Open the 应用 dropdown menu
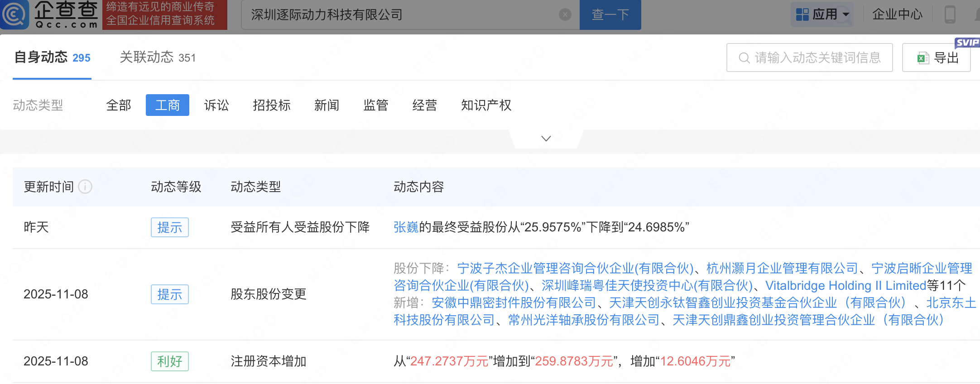The width and height of the screenshot is (980, 384). click(822, 14)
